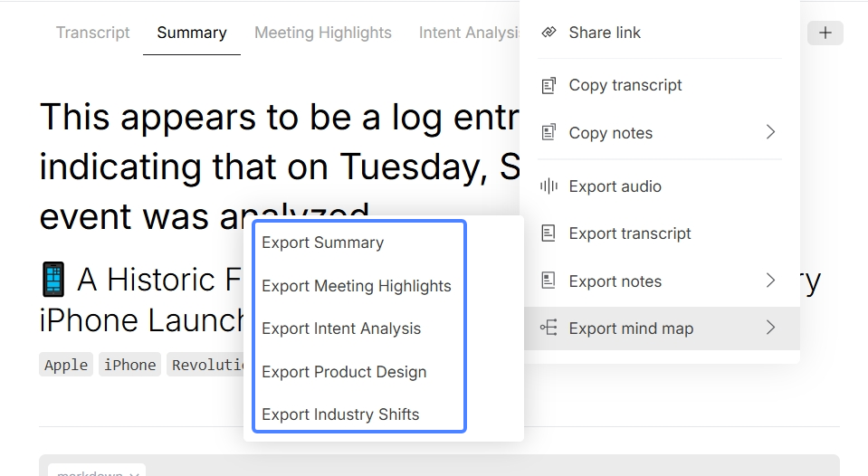Click the Export mind map tree icon
868x476 pixels.
548,328
